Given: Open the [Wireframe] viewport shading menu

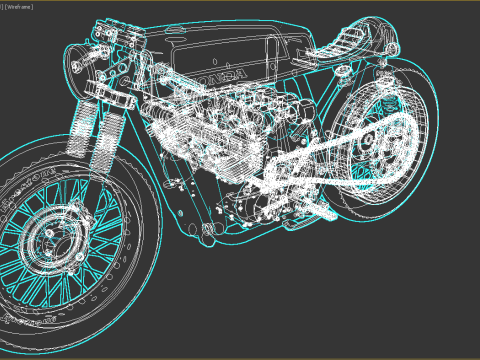Looking at the screenshot, I should (19, 7).
